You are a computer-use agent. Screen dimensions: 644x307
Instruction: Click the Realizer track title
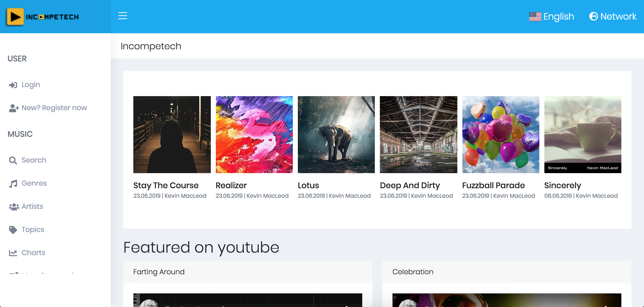(x=231, y=186)
